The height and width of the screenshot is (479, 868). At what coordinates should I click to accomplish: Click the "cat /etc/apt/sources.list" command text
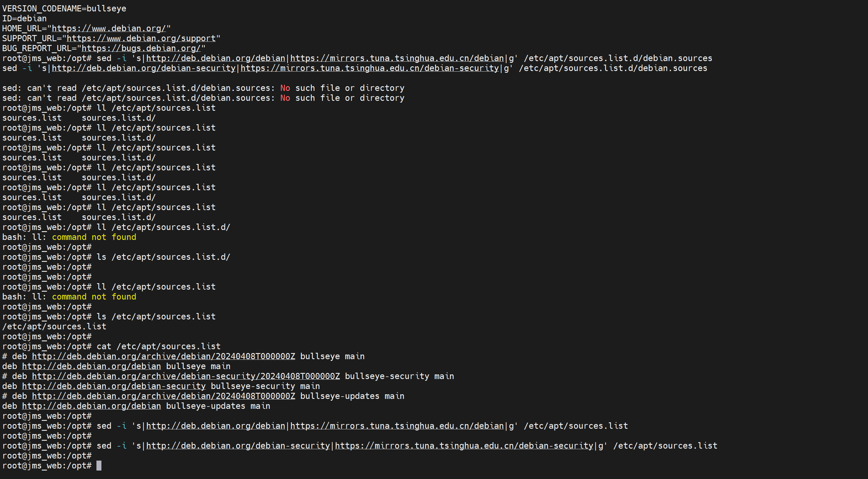tap(158, 346)
